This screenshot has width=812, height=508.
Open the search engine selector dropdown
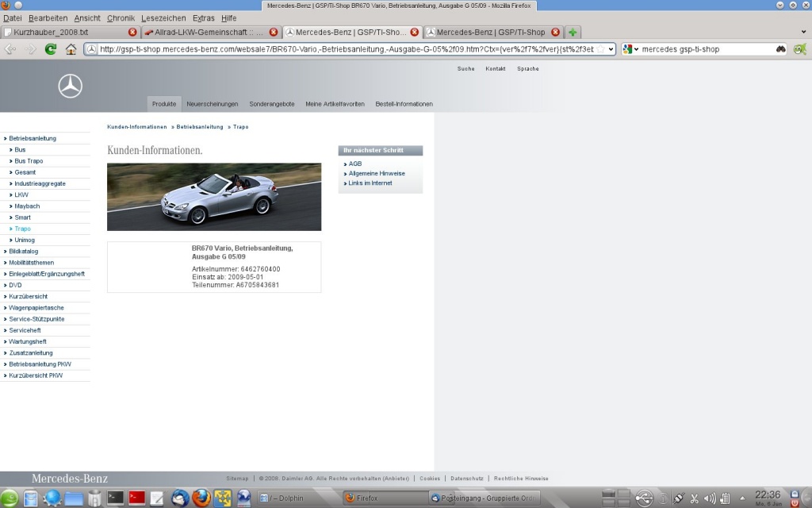[630, 49]
